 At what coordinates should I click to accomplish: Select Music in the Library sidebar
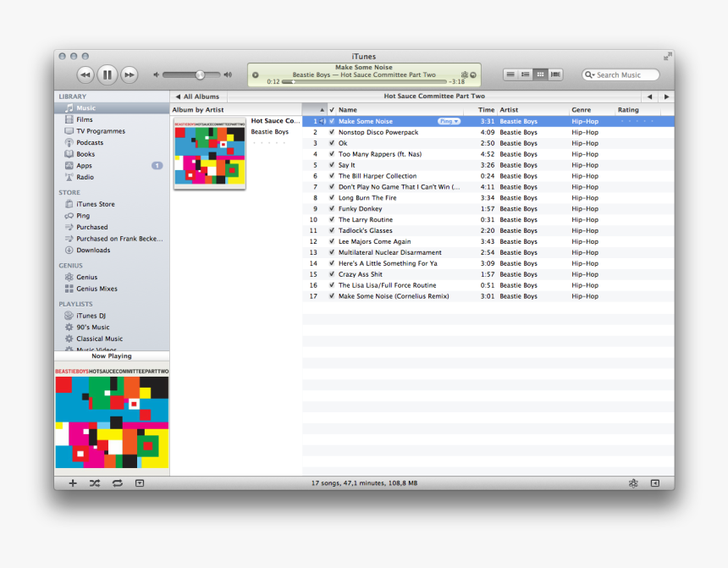coord(112,108)
